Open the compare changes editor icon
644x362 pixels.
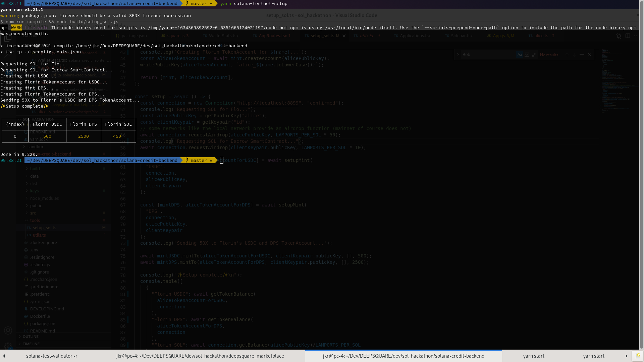[x=619, y=36]
